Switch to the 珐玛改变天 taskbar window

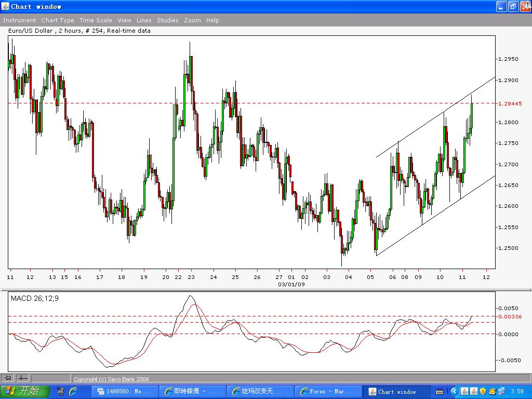pyautogui.click(x=260, y=392)
